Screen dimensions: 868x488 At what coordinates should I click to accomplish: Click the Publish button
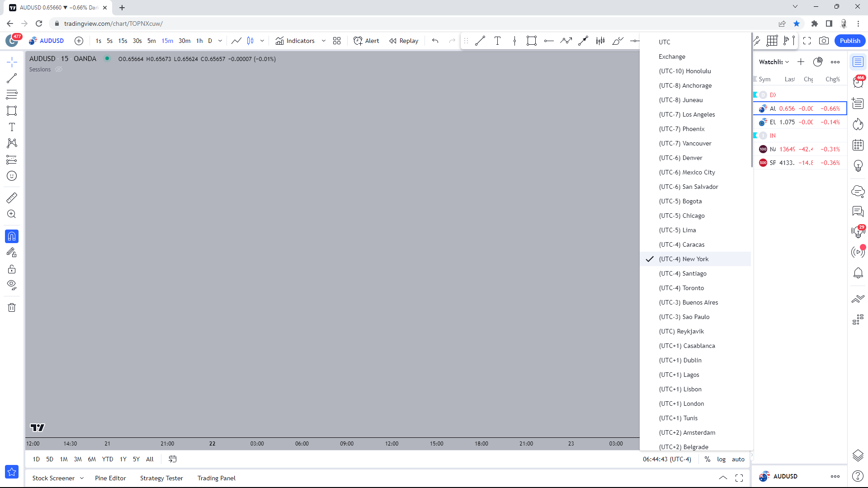pyautogui.click(x=849, y=41)
